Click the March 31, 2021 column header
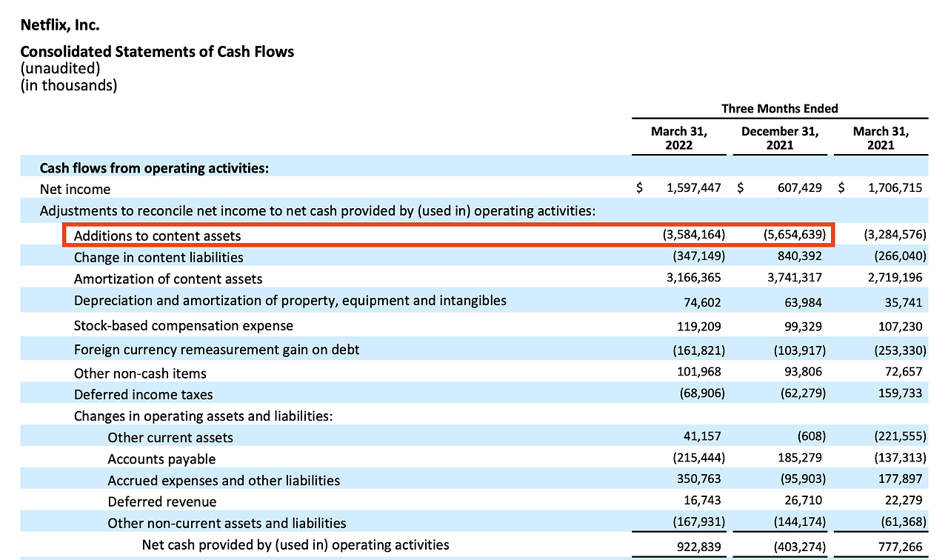948x560 pixels. coord(881,138)
